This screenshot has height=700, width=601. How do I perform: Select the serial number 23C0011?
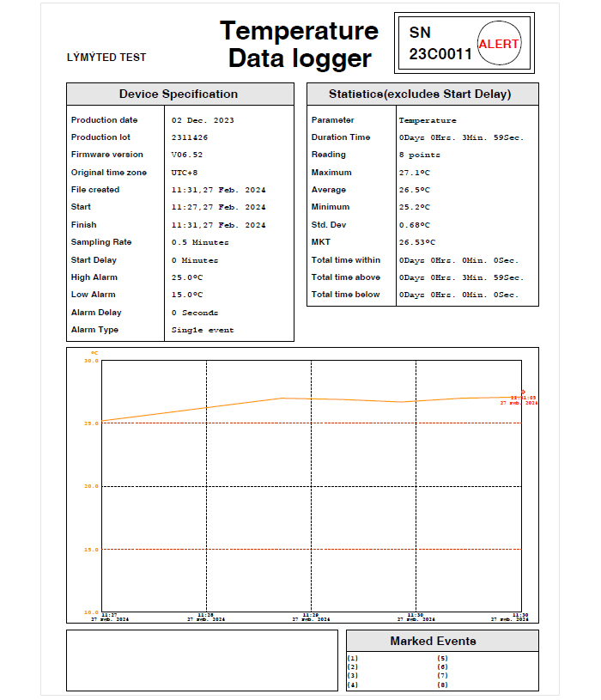pyautogui.click(x=440, y=54)
